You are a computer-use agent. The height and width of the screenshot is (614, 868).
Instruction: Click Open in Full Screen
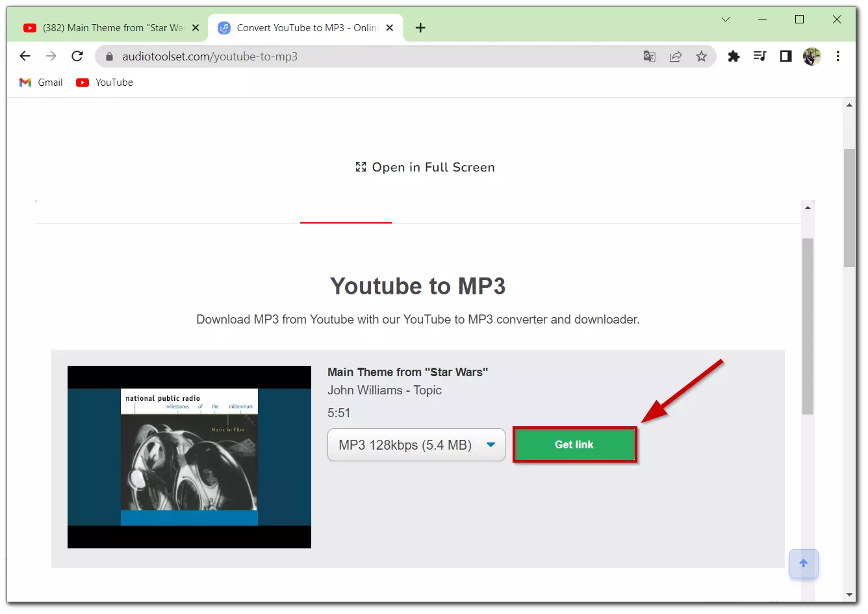point(425,167)
